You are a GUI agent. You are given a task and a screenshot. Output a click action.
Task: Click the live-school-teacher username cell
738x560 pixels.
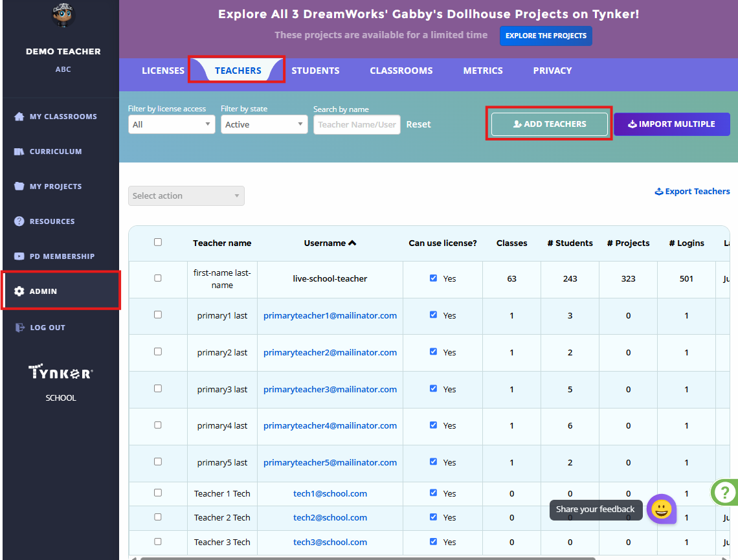click(330, 278)
